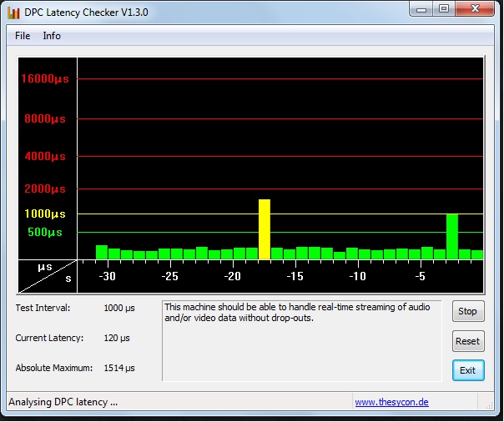Click the window title DPC Latency Checker V1.3.0
This screenshot has width=504, height=422.
[86, 13]
